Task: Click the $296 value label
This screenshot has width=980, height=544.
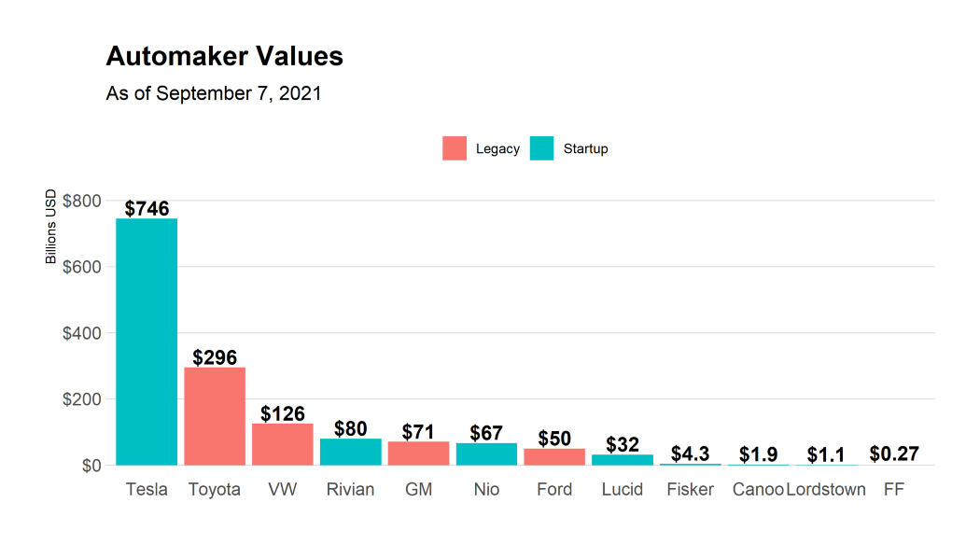Action: [215, 357]
